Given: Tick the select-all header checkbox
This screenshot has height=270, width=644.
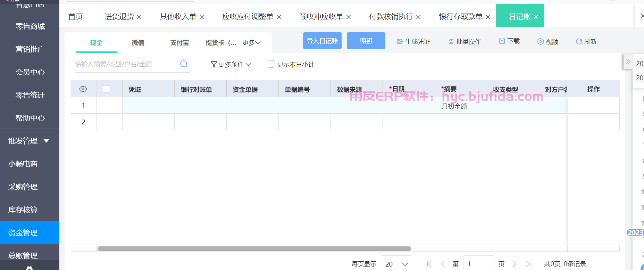Looking at the screenshot, I should [x=107, y=89].
